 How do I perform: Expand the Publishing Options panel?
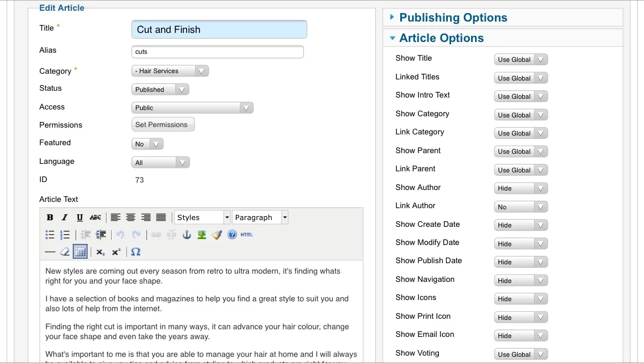(x=453, y=18)
